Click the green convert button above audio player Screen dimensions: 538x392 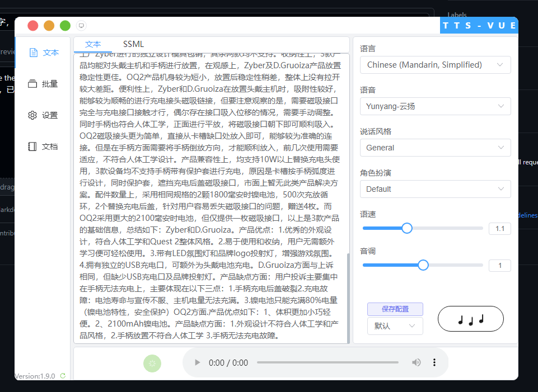click(152, 363)
